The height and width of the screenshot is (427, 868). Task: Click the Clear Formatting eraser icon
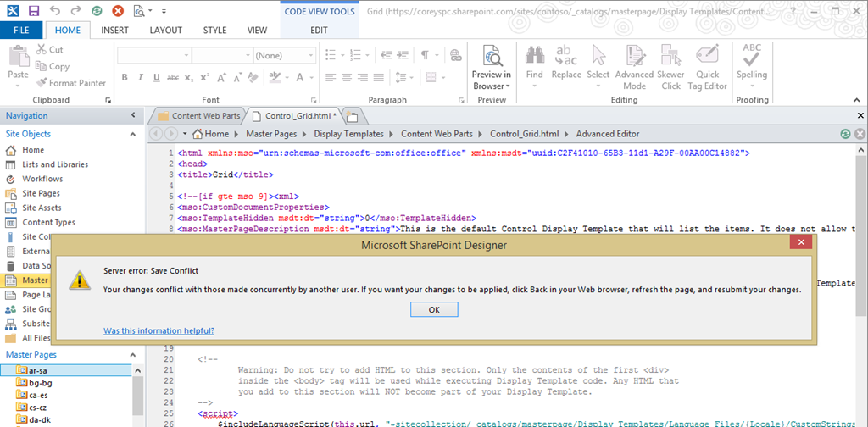coord(254,77)
